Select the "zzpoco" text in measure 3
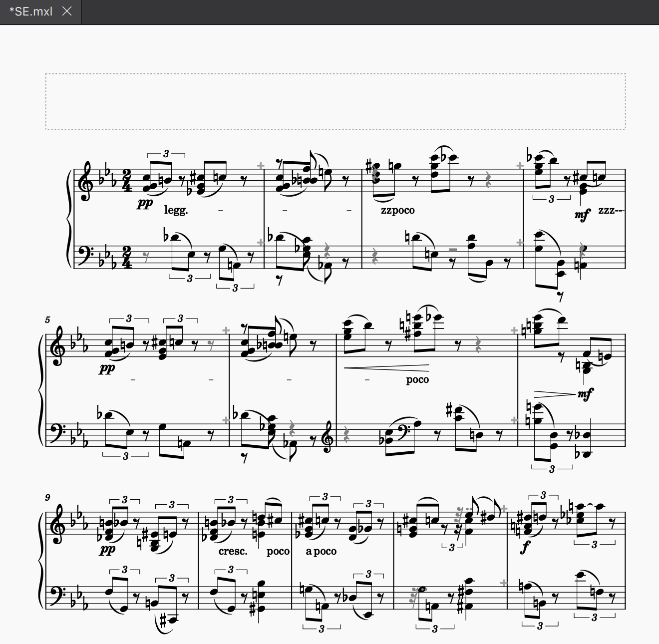The height and width of the screenshot is (644, 659). point(397,210)
